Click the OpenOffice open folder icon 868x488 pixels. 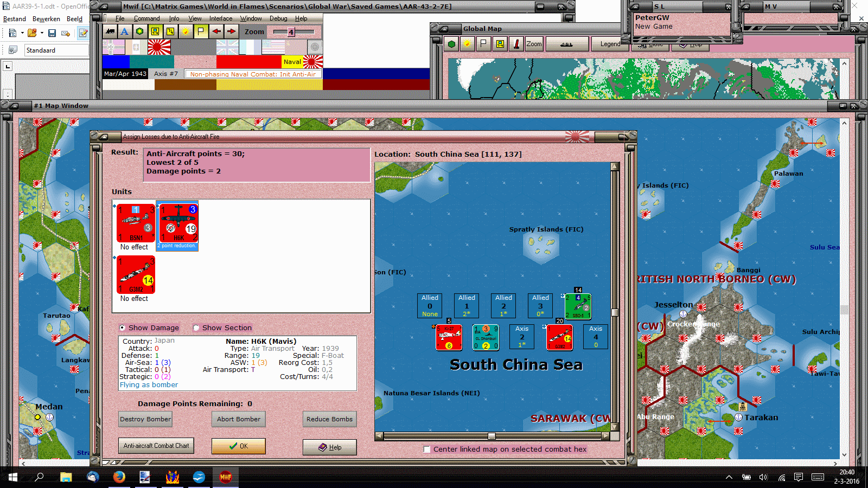pyautogui.click(x=32, y=33)
